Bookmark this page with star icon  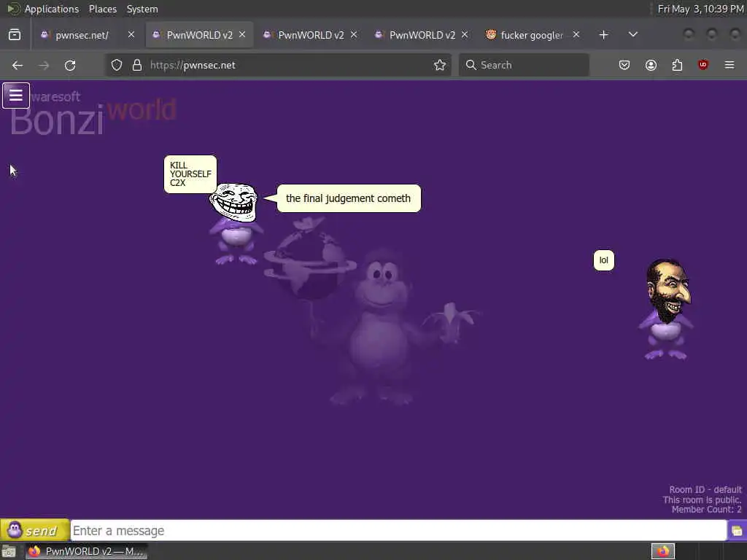point(440,65)
